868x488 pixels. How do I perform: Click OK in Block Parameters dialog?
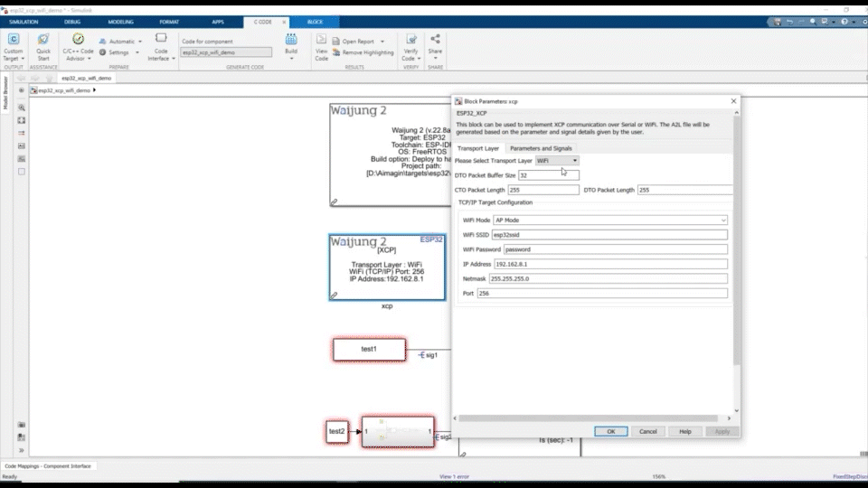[x=610, y=432]
